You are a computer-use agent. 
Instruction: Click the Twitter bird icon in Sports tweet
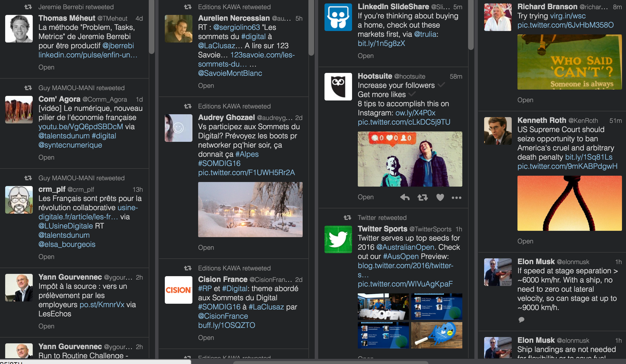tap(337, 240)
